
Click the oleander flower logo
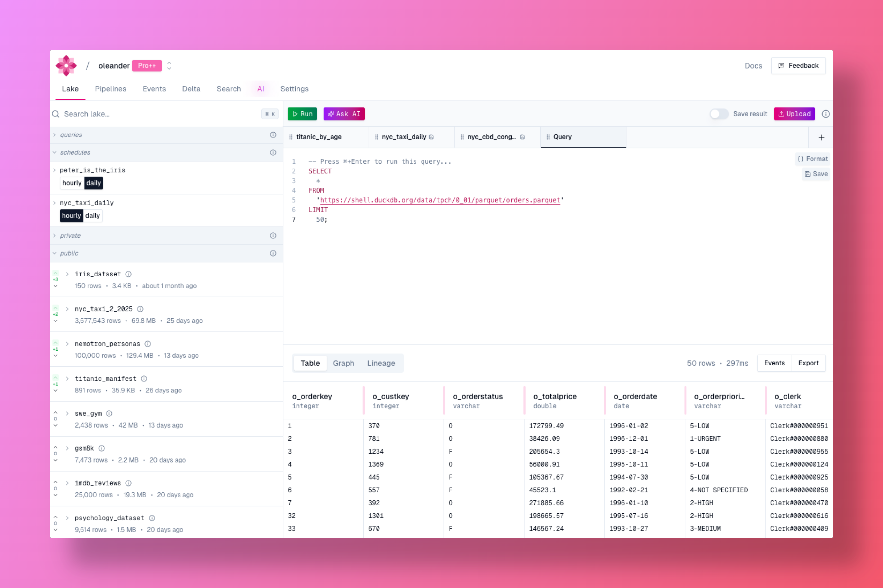[x=66, y=66]
